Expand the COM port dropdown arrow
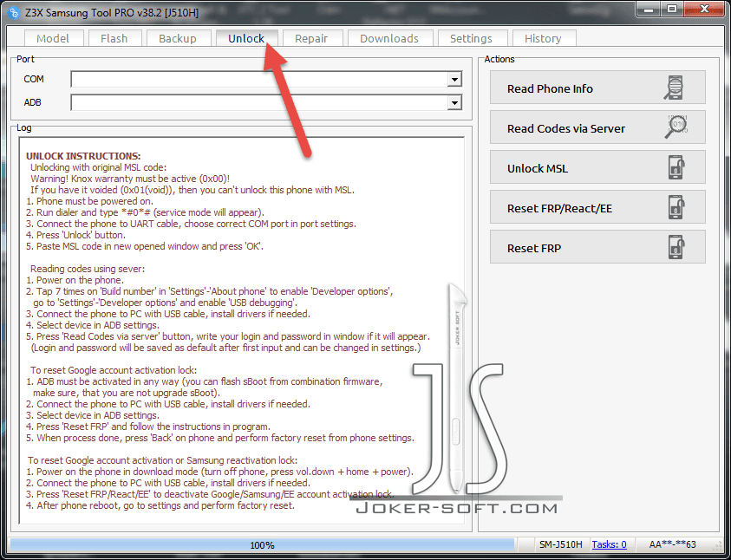 [x=454, y=80]
